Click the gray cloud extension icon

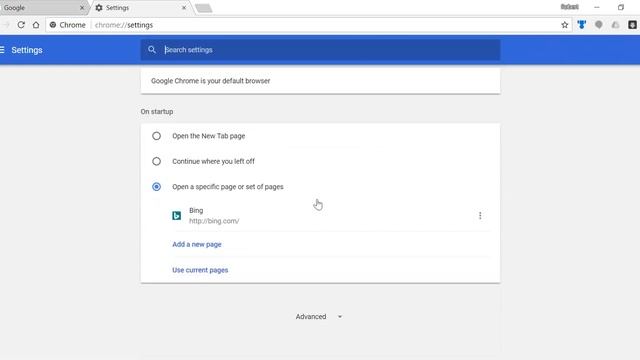pyautogui.click(x=616, y=25)
